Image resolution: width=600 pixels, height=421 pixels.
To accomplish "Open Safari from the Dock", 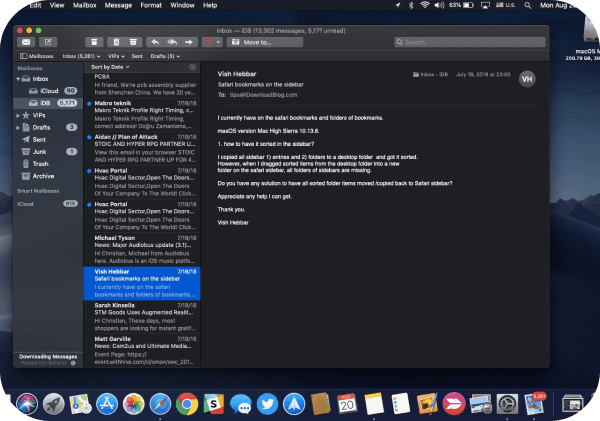I will tap(160, 404).
